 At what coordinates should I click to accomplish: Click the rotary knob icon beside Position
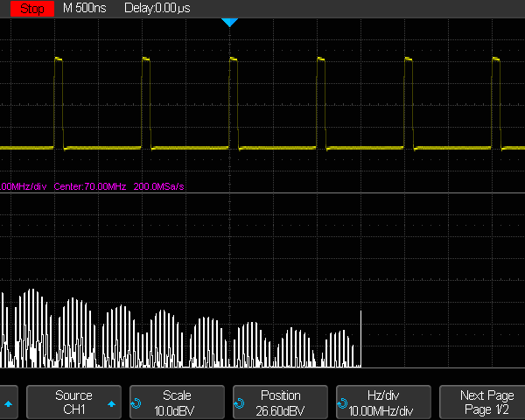coord(238,404)
